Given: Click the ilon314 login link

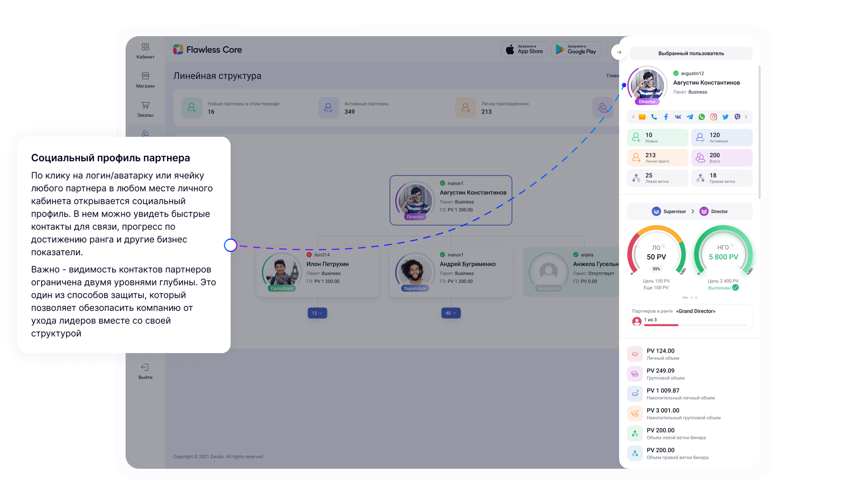Looking at the screenshot, I should [x=322, y=255].
